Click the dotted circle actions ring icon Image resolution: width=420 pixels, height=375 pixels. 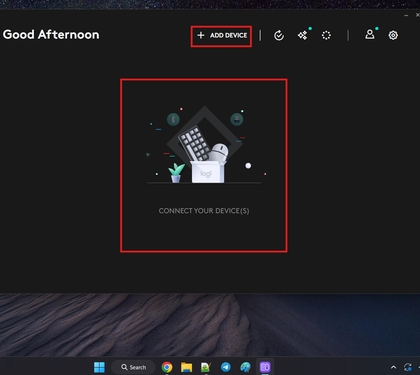(326, 35)
